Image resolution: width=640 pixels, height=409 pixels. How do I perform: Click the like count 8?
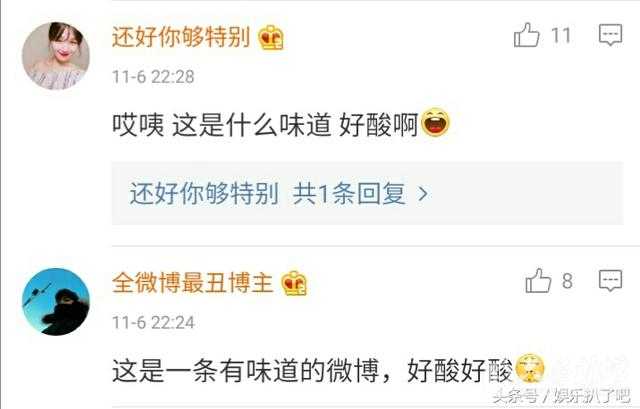(x=567, y=281)
